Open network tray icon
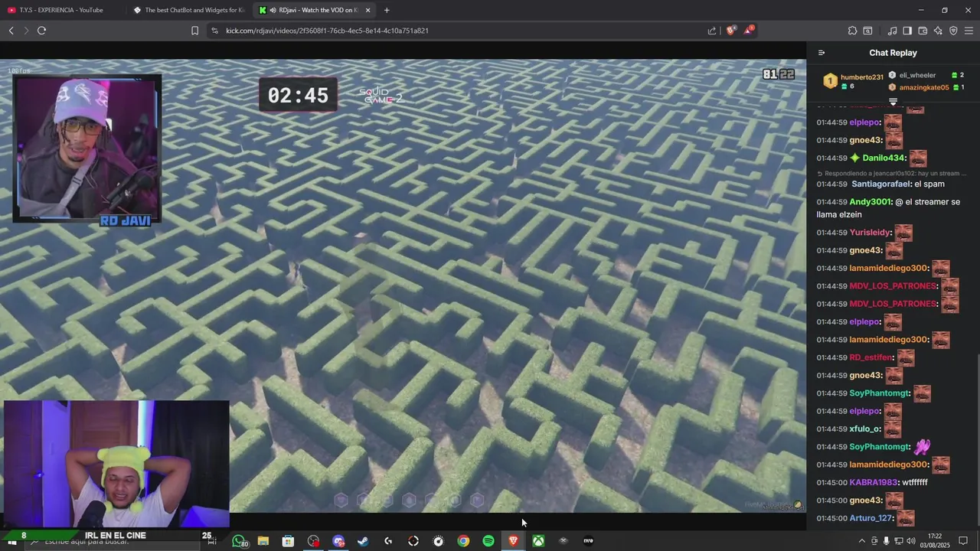 click(898, 541)
